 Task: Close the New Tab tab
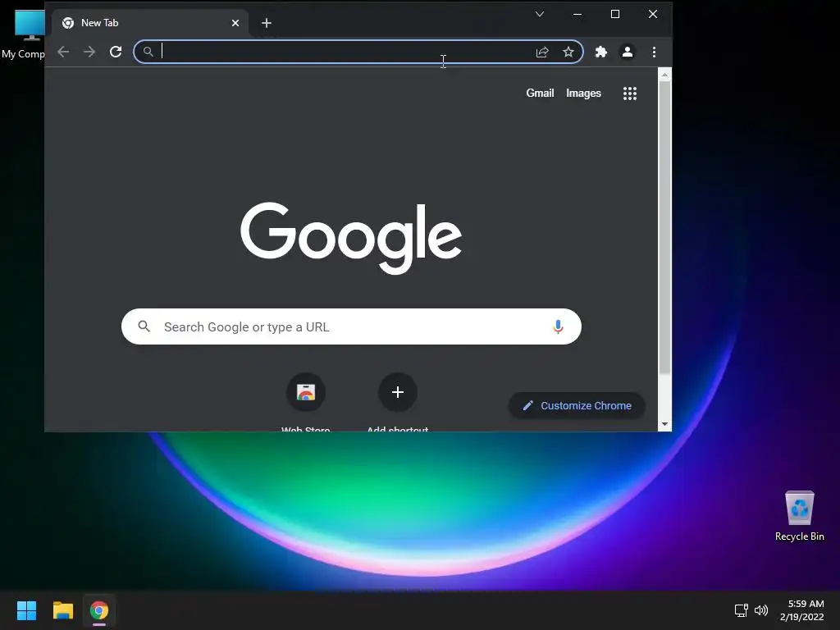pos(235,23)
